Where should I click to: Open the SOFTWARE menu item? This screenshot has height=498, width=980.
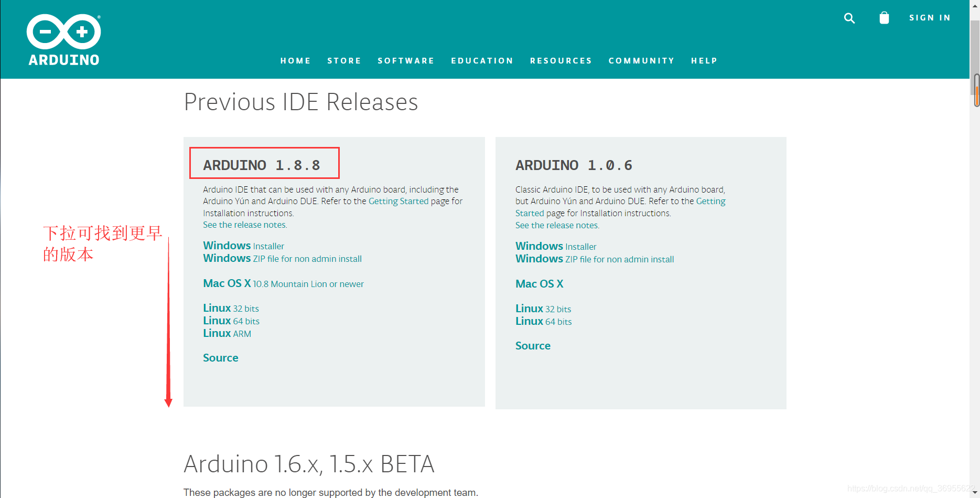[x=406, y=61]
